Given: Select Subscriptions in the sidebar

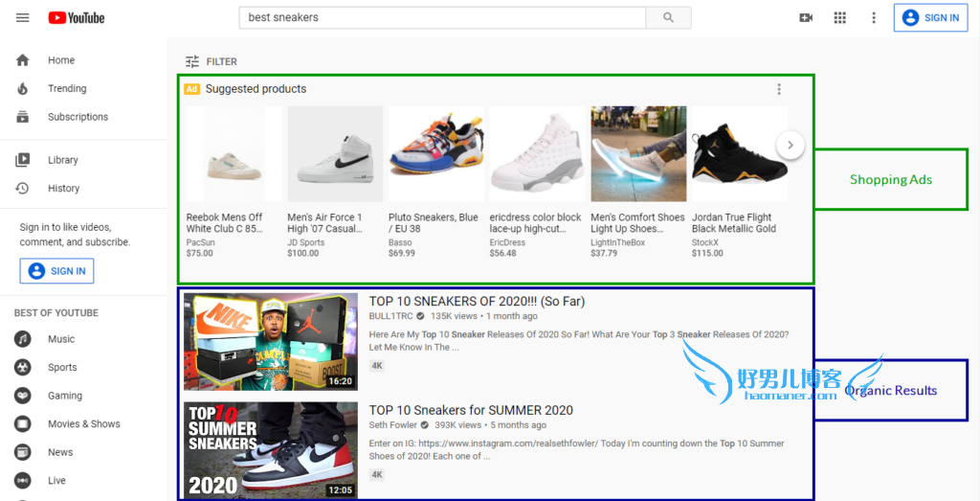Looking at the screenshot, I should [78, 116].
